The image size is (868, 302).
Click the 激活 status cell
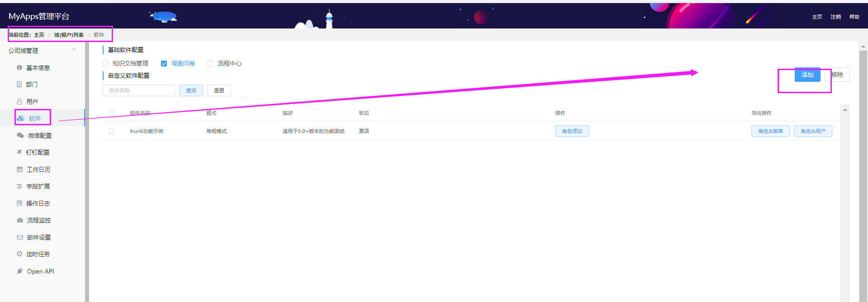click(x=364, y=131)
